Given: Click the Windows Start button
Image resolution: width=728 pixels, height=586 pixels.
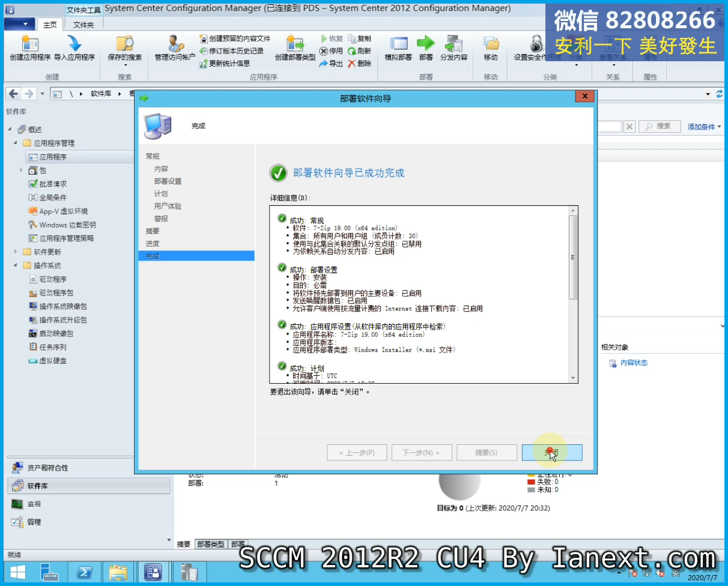Looking at the screenshot, I should pyautogui.click(x=17, y=573).
